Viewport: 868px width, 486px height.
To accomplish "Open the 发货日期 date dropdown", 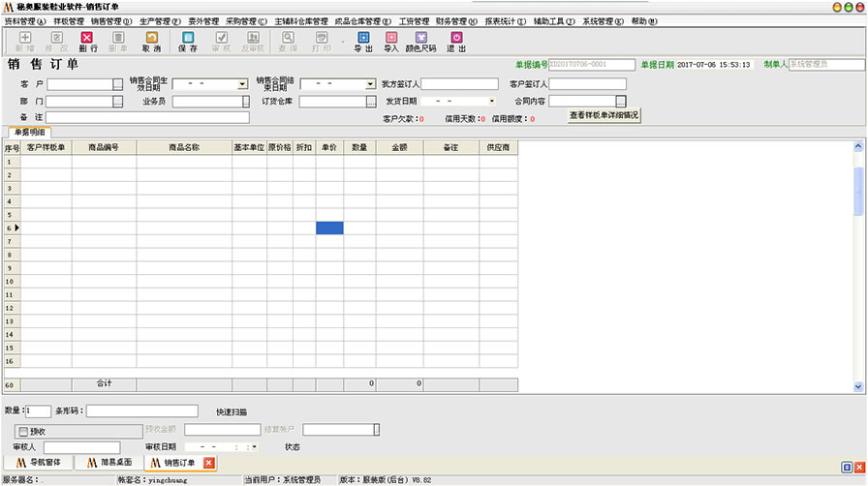I will (x=491, y=101).
